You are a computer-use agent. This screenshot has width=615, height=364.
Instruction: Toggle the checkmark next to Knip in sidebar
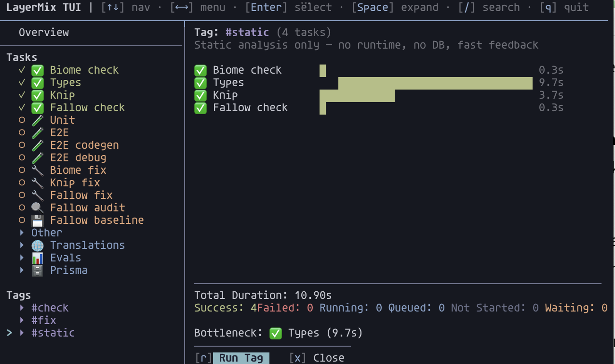pos(22,95)
